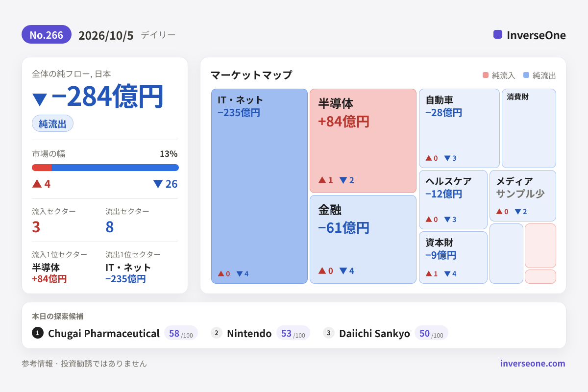Click the blue down triangle beside breadth count 26
588x392 pixels.
coord(158,184)
